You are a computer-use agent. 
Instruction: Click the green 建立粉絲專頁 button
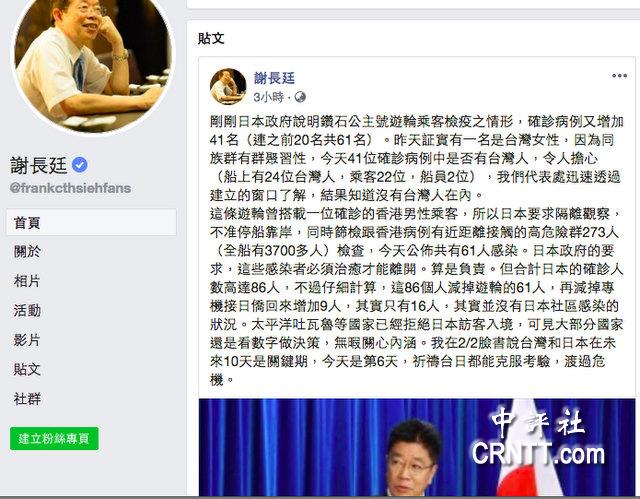[x=54, y=439]
